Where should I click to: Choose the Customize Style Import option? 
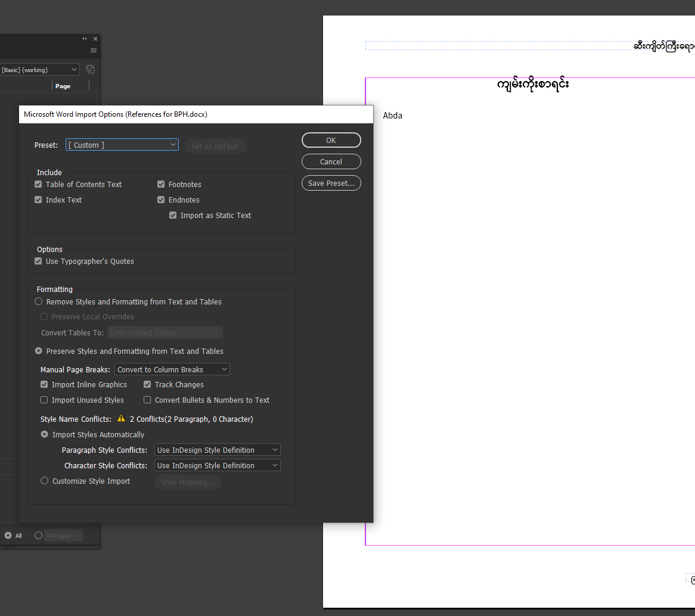pos(44,481)
